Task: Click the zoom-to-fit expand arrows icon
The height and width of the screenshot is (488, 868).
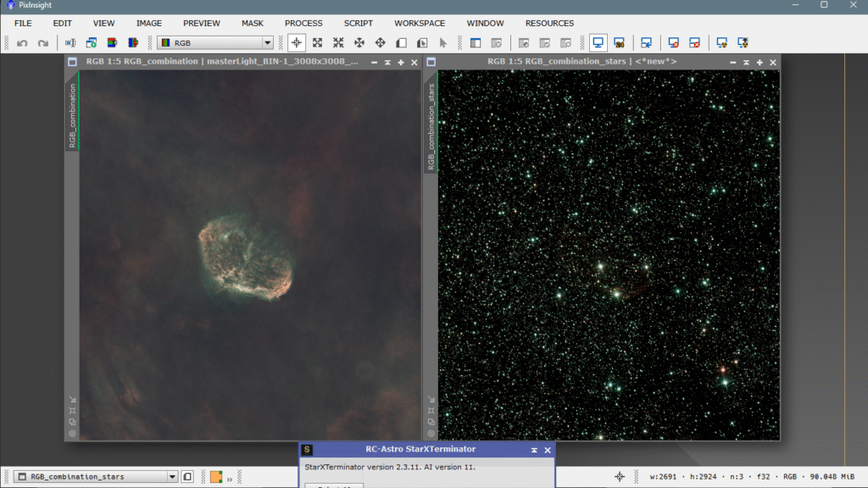Action: [x=317, y=42]
